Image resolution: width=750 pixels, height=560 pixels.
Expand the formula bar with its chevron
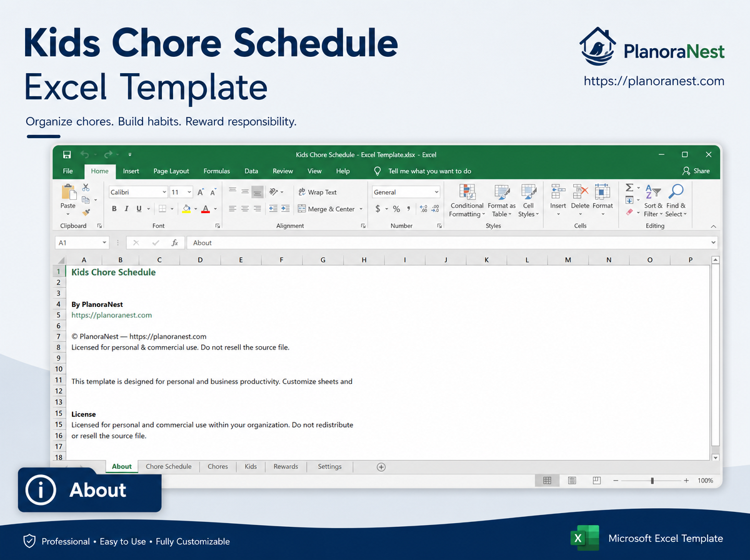[x=713, y=242]
